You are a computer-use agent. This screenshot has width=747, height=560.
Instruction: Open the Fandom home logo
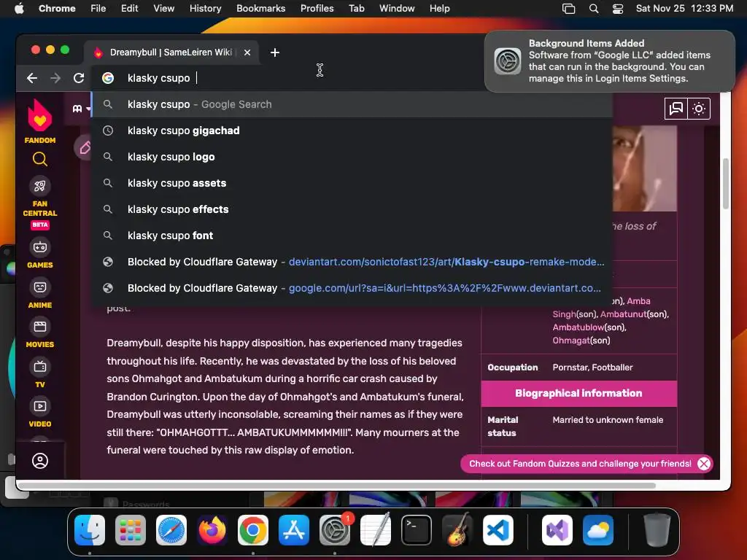click(x=40, y=121)
